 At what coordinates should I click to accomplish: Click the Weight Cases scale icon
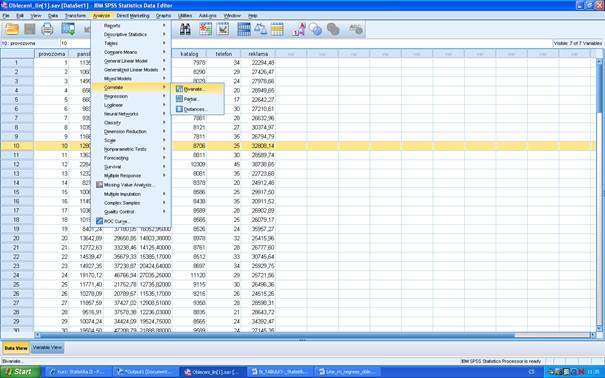tap(260, 29)
